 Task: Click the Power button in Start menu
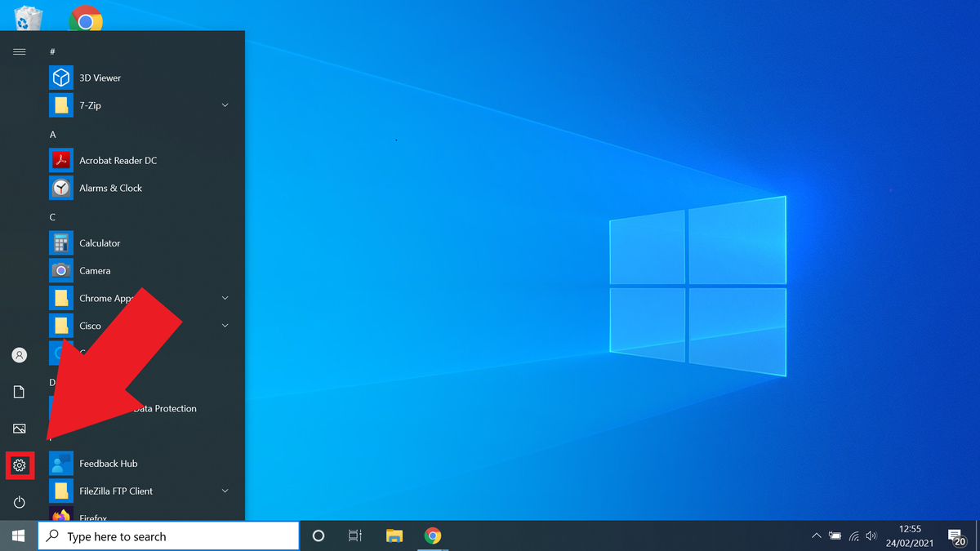(x=19, y=502)
